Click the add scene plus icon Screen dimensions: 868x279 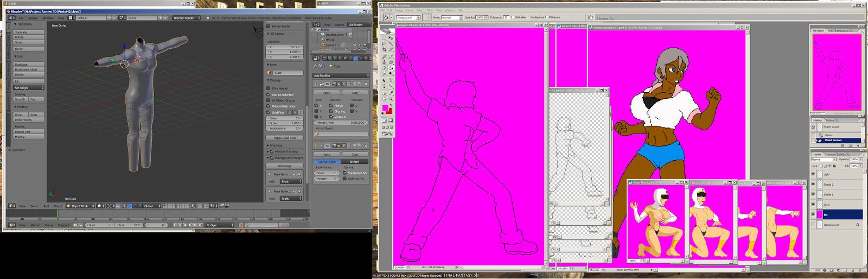(x=161, y=18)
